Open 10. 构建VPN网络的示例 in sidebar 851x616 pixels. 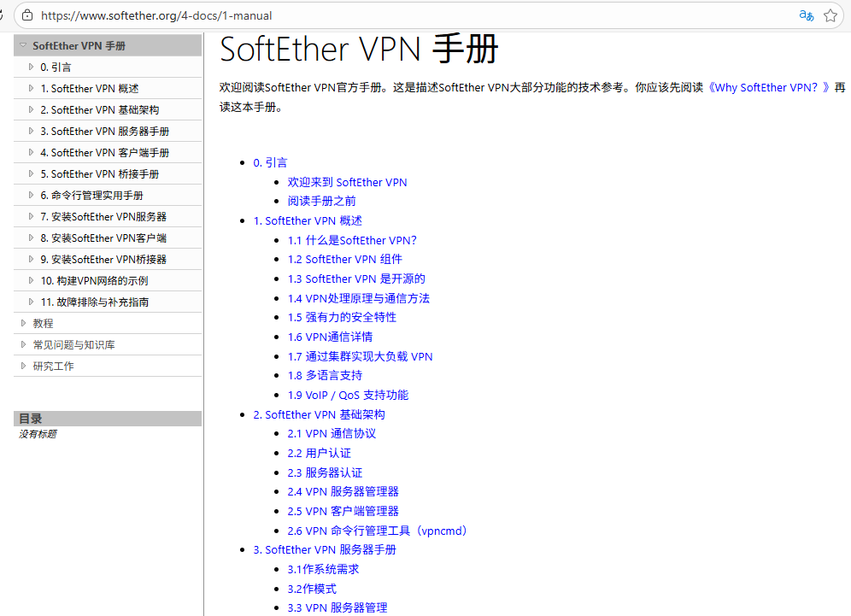pyautogui.click(x=94, y=281)
